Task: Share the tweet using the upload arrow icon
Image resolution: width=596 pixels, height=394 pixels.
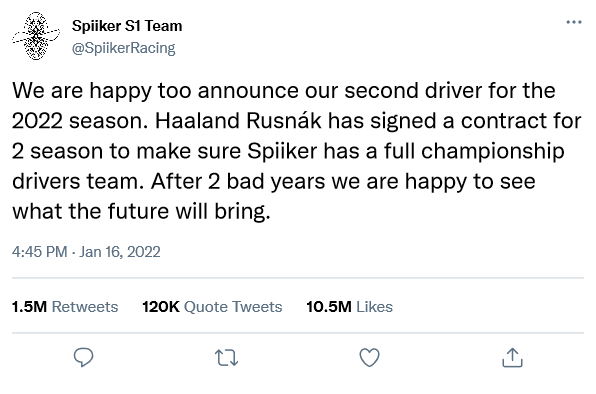Action: click(x=512, y=358)
